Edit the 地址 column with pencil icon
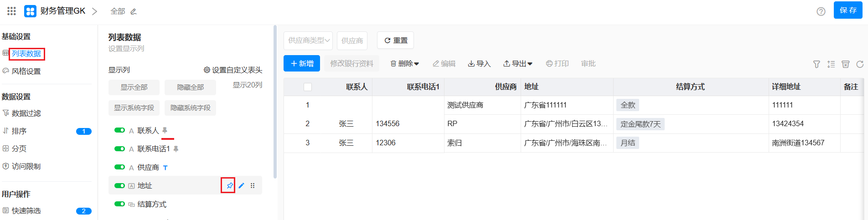Image resolution: width=868 pixels, height=220 pixels. [241, 185]
